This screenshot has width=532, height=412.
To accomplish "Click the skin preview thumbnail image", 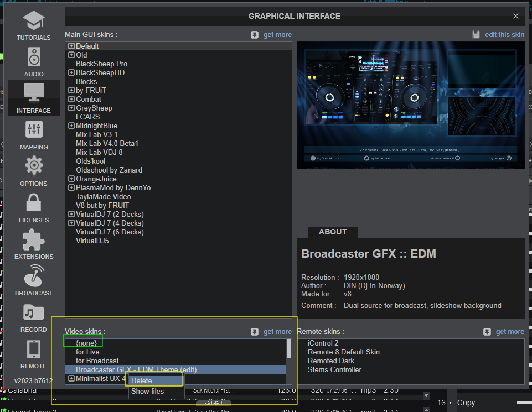I will pyautogui.click(x=411, y=106).
